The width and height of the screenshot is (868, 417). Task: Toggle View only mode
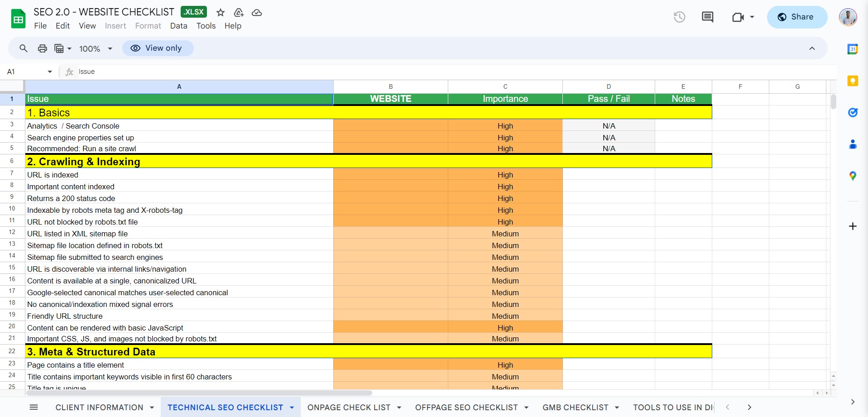tap(158, 48)
